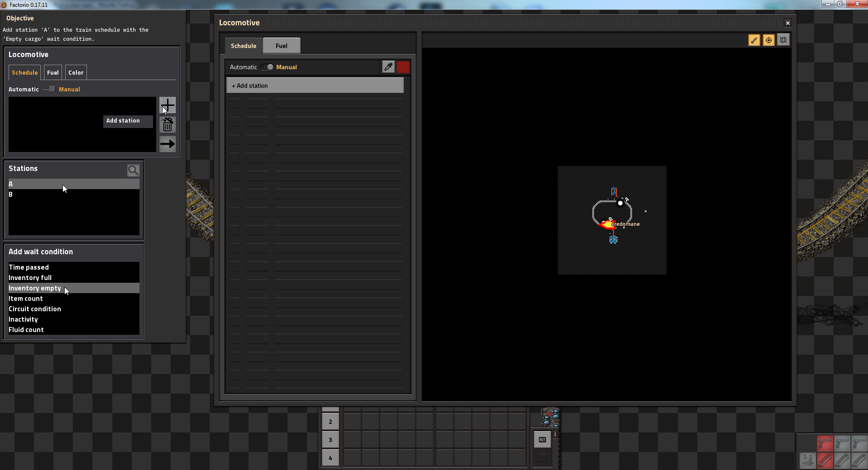Choose 'Inventory empty' wait condition
The height and width of the screenshot is (470, 868).
click(x=74, y=288)
